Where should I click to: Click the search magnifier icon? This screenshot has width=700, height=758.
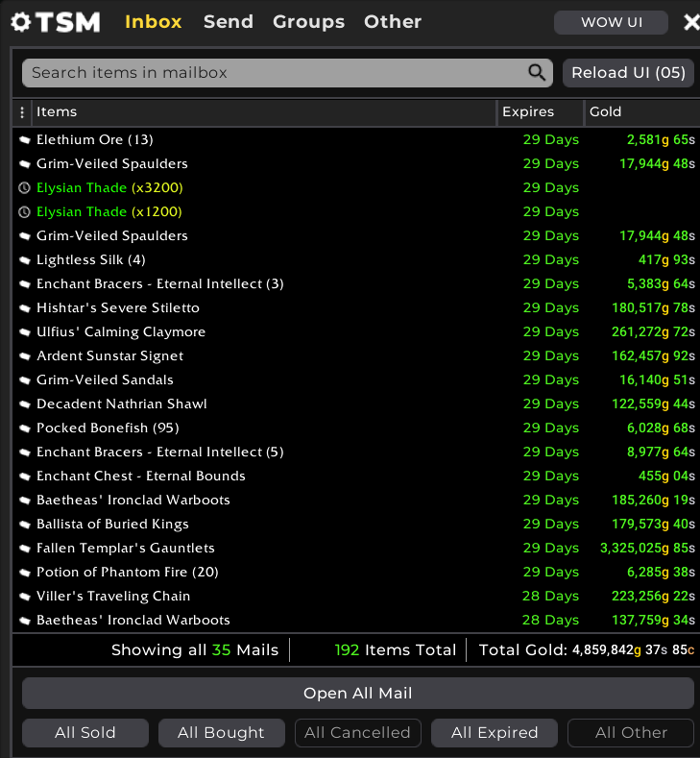click(536, 72)
